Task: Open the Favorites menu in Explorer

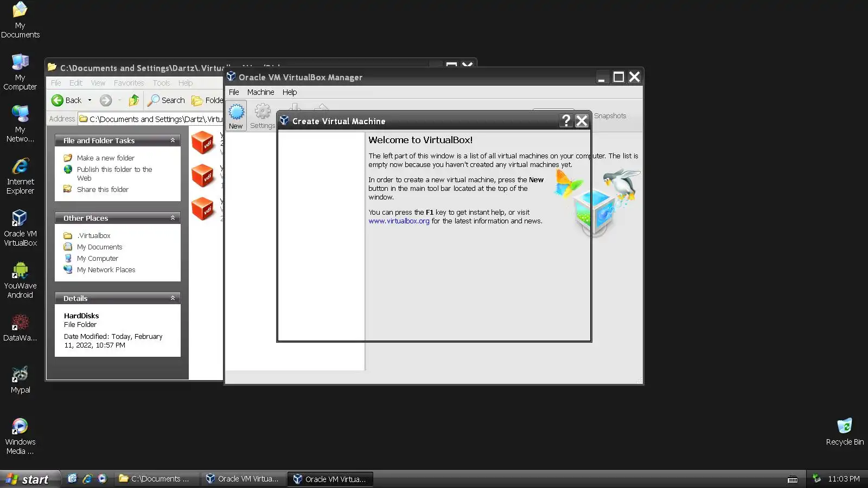Action: click(x=129, y=83)
